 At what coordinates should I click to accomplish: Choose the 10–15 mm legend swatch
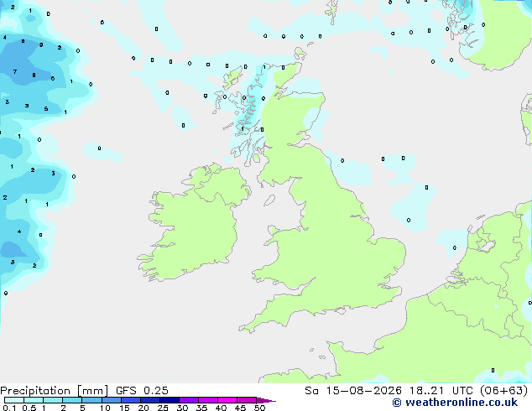(x=112, y=400)
